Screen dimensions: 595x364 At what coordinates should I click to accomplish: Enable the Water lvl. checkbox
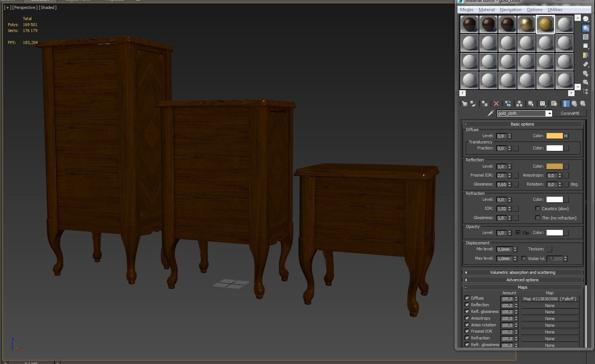point(524,258)
